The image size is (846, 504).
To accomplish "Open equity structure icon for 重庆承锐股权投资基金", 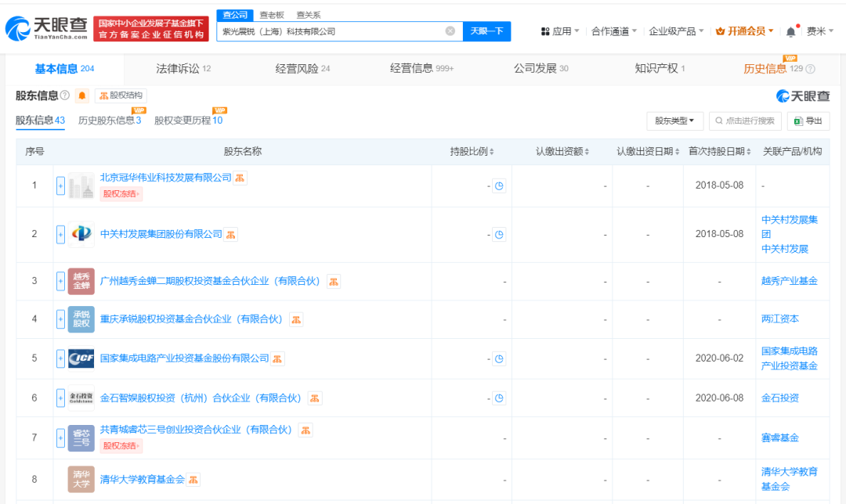I will [295, 319].
